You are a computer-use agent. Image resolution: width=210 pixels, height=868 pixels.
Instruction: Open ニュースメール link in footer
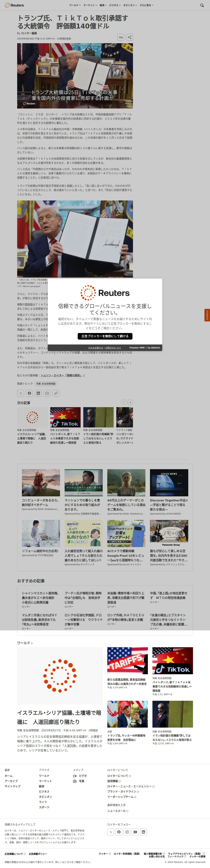[x=118, y=811]
